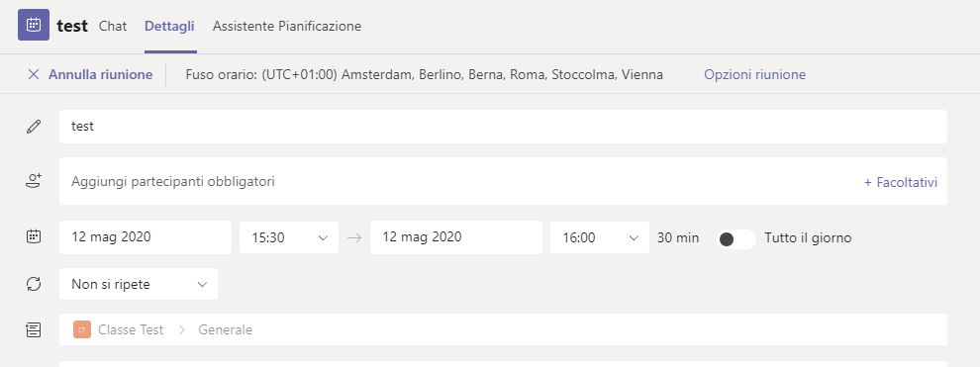Click the meeting title field containing test

(503, 127)
